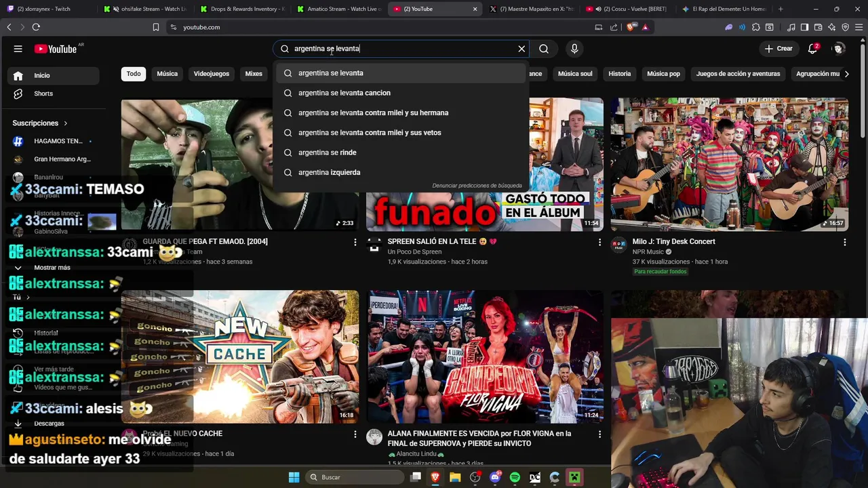868x488 pixels.
Task: Switch to xlorraynex Twitch tab
Action: [47, 9]
